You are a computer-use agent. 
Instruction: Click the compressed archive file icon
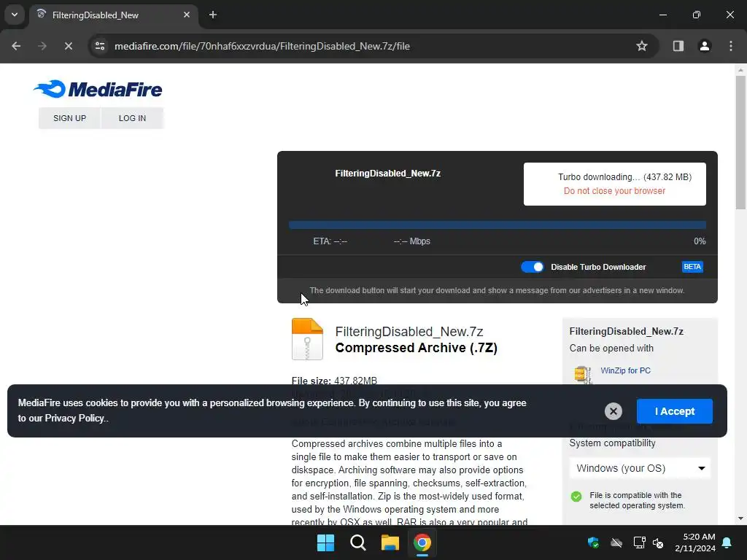click(x=307, y=339)
